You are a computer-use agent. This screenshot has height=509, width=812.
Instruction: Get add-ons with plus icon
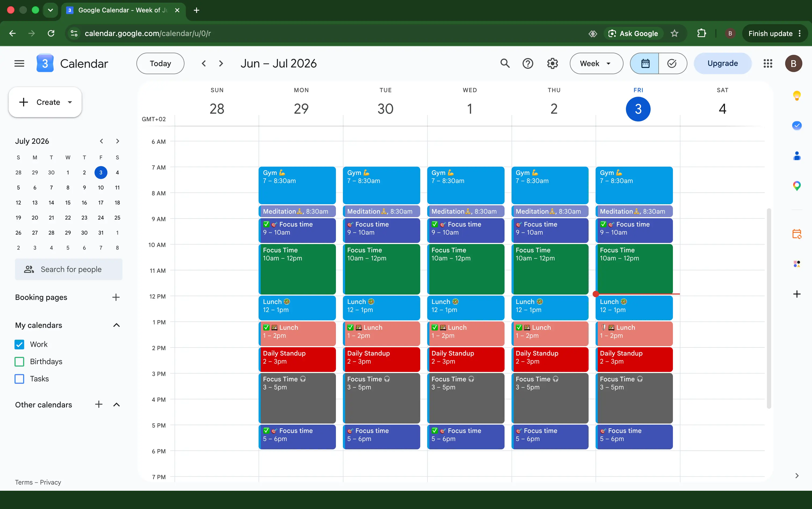pos(796,294)
